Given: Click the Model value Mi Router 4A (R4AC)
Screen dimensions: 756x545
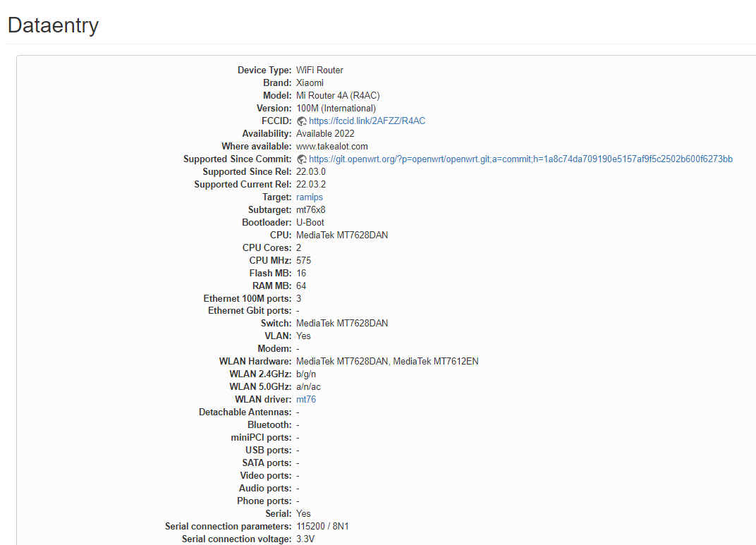Looking at the screenshot, I should click(338, 95).
